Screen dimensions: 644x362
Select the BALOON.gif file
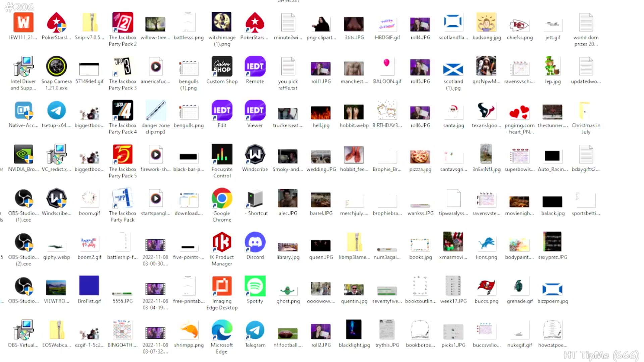[x=387, y=66]
